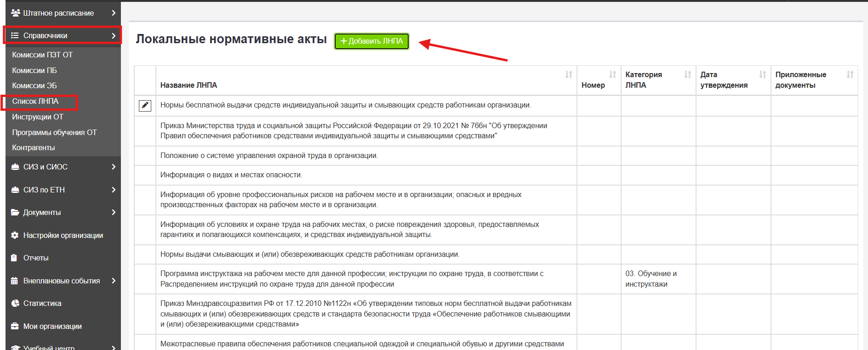Open Программы обучения ОТ submenu item
868x350 pixels.
pos(54,132)
